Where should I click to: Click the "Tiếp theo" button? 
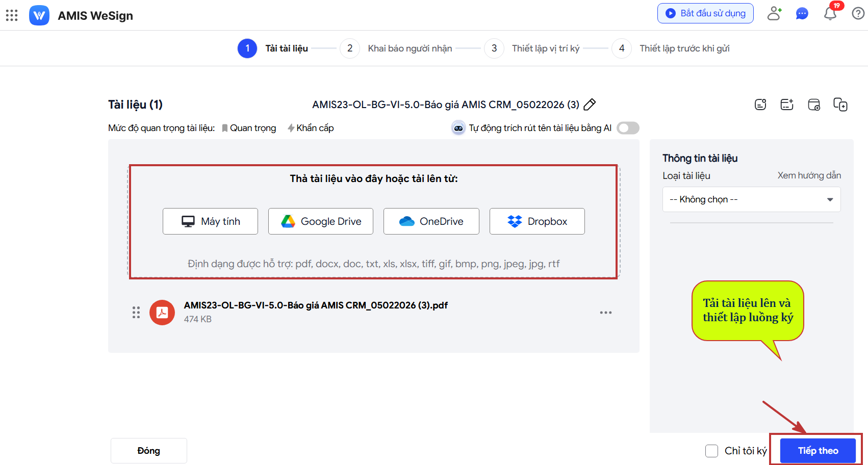coord(818,451)
